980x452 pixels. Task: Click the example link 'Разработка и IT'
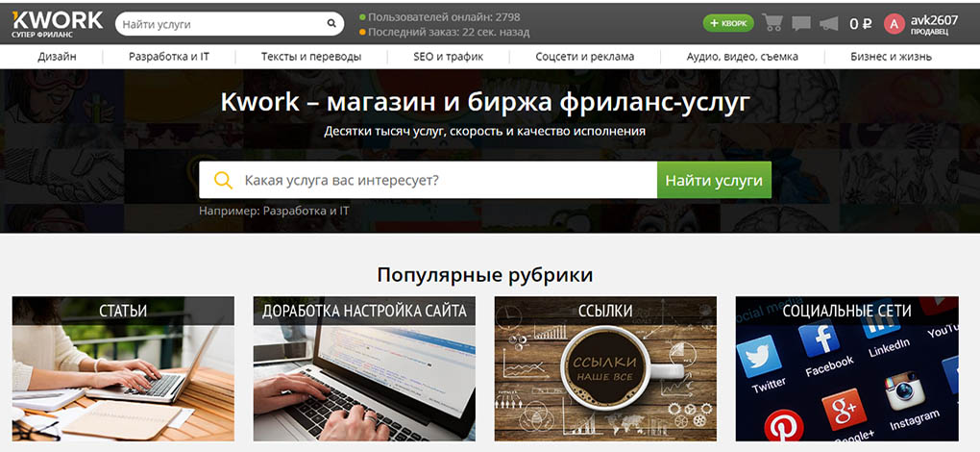[x=306, y=211]
